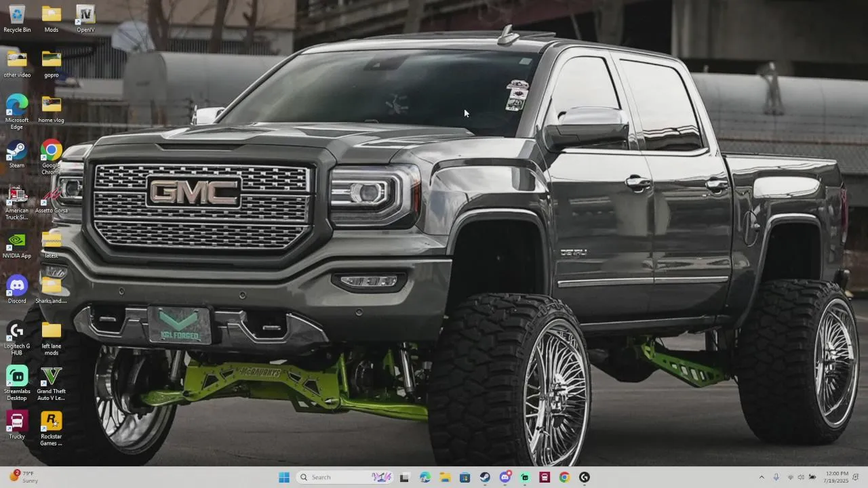This screenshot has height=488, width=868.
Task: Open the 'home vlog' folder
Action: click(52, 109)
